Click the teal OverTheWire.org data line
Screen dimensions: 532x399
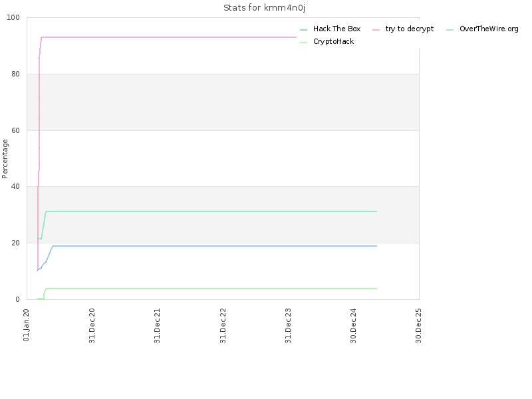(x=211, y=211)
